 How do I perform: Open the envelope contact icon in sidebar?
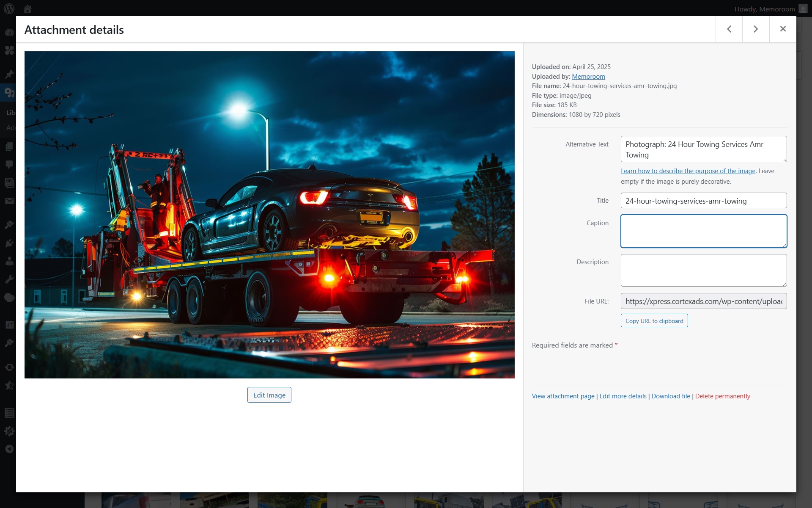(9, 201)
